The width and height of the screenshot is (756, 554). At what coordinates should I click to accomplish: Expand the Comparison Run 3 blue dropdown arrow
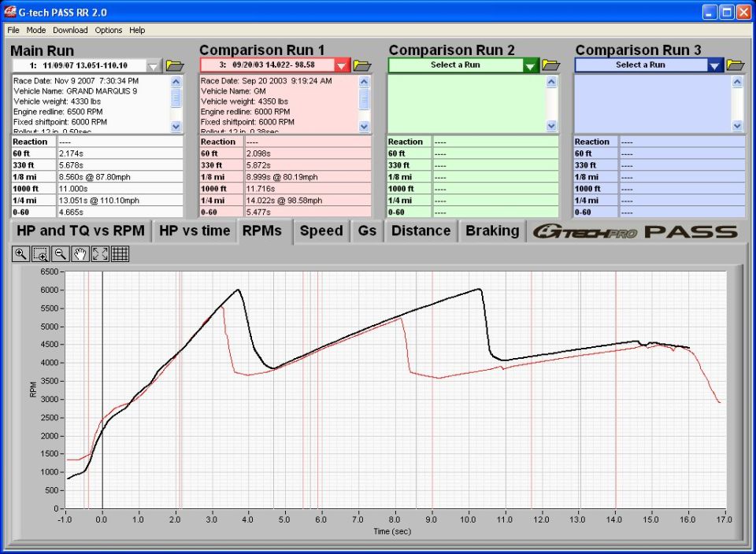click(714, 65)
